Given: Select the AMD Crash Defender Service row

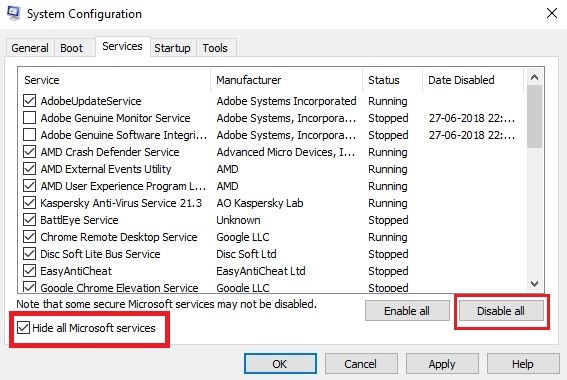Looking at the screenshot, I should pyautogui.click(x=270, y=152).
